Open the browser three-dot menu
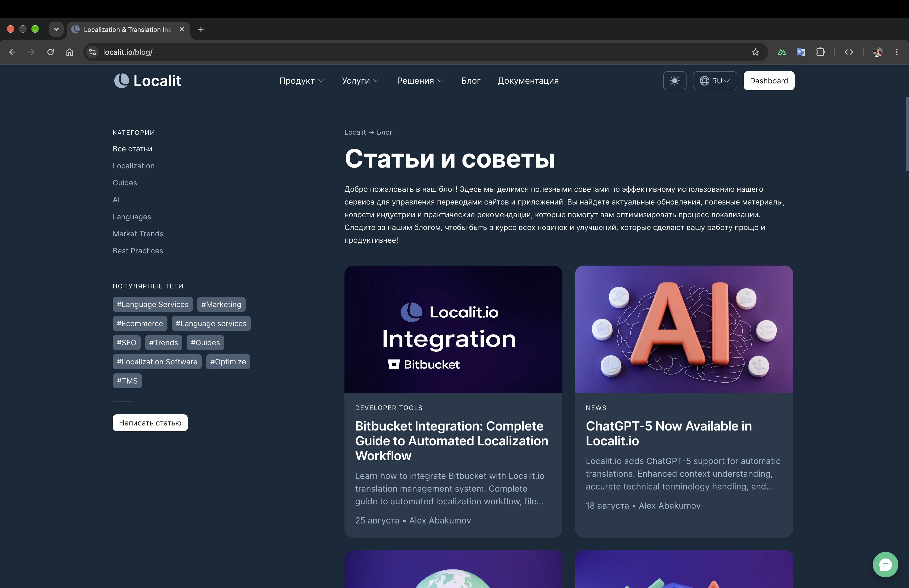This screenshot has height=588, width=909. [897, 52]
